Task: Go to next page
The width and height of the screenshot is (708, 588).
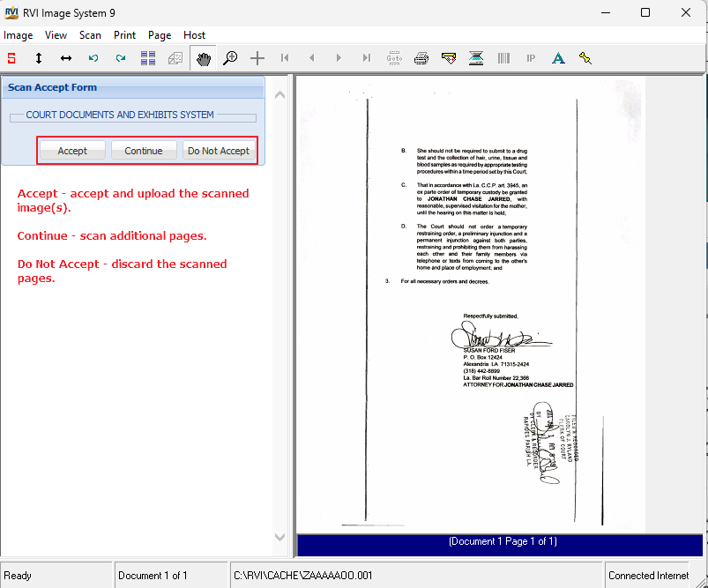Action: [339, 58]
